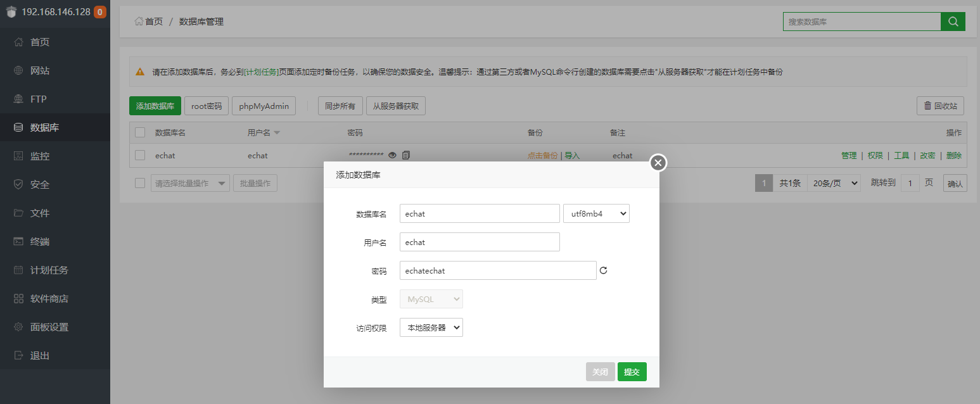This screenshot has height=404, width=980.
Task: Open 软件商店 from the sidebar
Action: click(49, 298)
